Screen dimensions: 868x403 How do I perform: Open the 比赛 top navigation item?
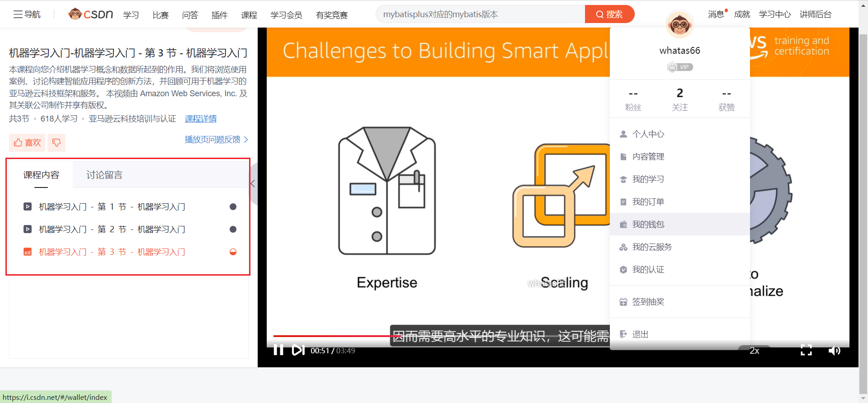point(160,15)
